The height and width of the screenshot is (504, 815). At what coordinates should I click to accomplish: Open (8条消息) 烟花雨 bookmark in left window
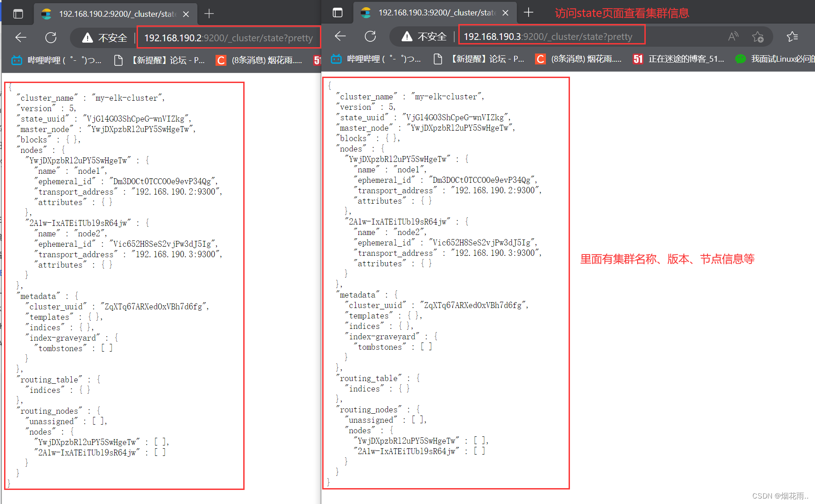pos(259,60)
